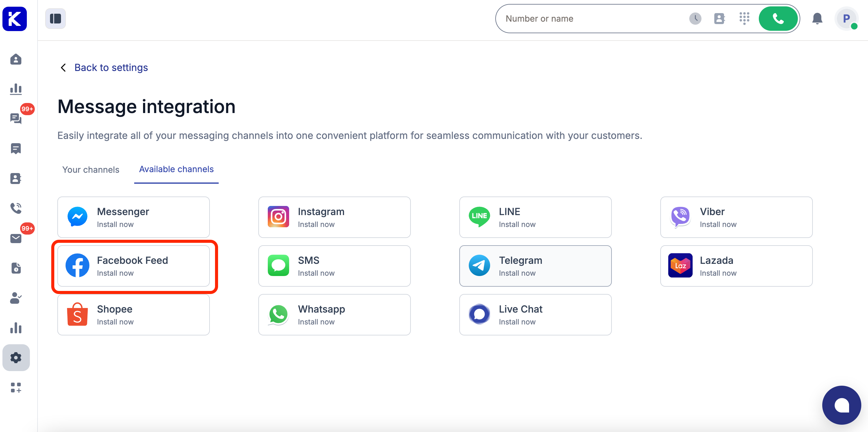The width and height of the screenshot is (868, 432).
Task: Open the add apps grid sidebar icon
Action: [x=16, y=387]
